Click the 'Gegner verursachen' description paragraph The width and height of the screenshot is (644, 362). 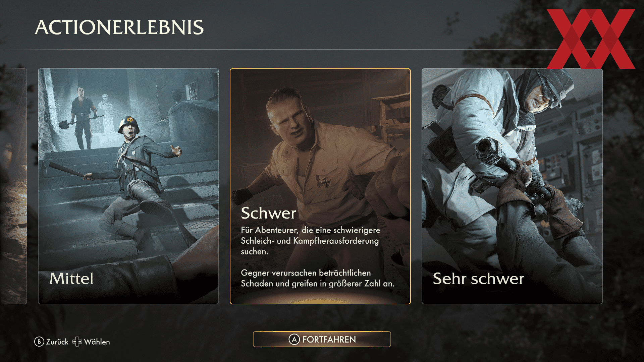tap(318, 278)
